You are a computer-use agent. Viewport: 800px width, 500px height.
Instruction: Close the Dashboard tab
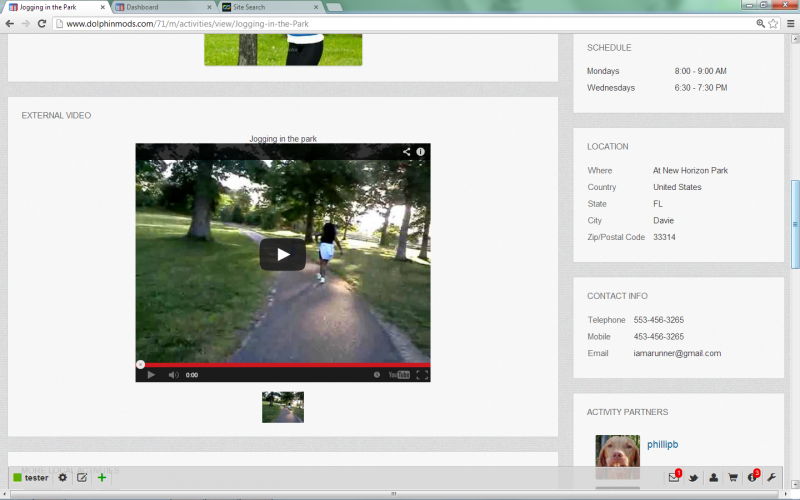tap(209, 7)
